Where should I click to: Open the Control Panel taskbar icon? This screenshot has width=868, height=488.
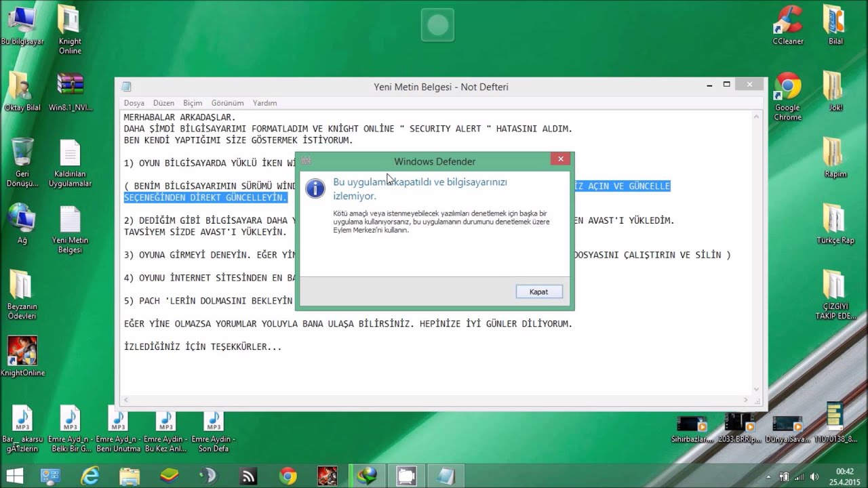50,476
